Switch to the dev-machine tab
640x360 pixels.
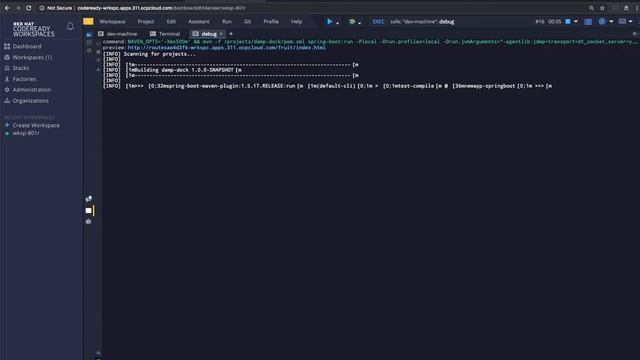coord(118,34)
